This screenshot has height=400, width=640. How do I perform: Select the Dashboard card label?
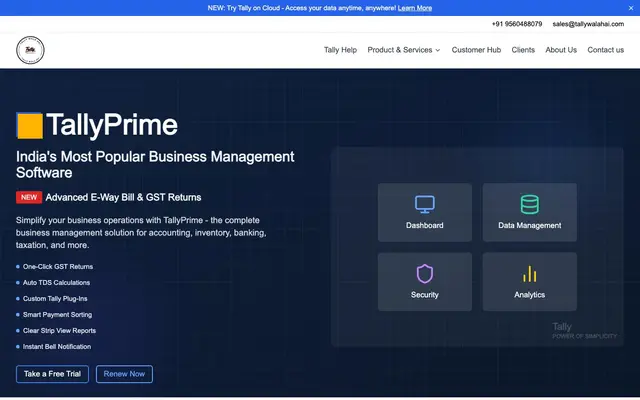(424, 225)
